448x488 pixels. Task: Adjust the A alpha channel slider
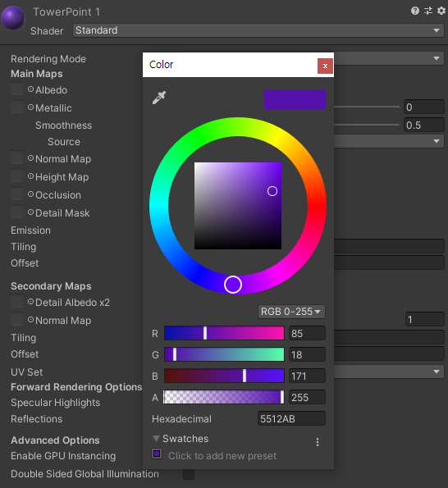point(224,397)
